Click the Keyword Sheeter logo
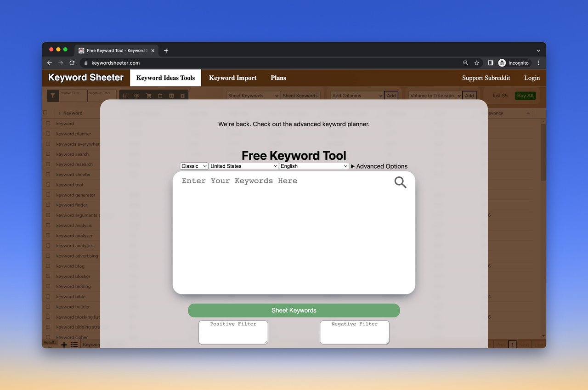588x390 pixels. click(x=86, y=78)
